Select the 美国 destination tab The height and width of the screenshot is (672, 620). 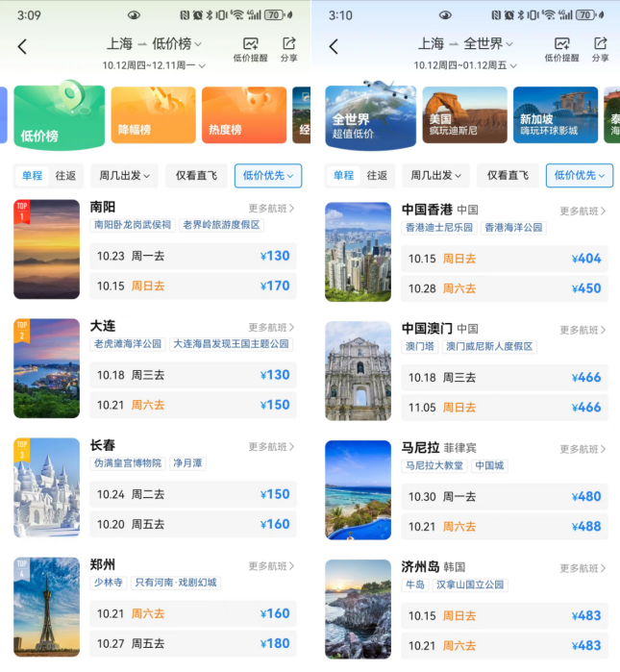tap(464, 115)
